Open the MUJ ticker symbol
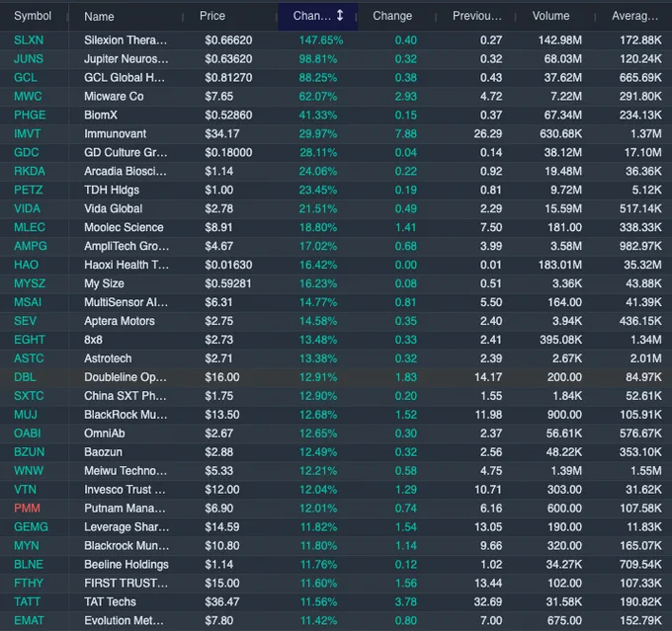 point(26,414)
